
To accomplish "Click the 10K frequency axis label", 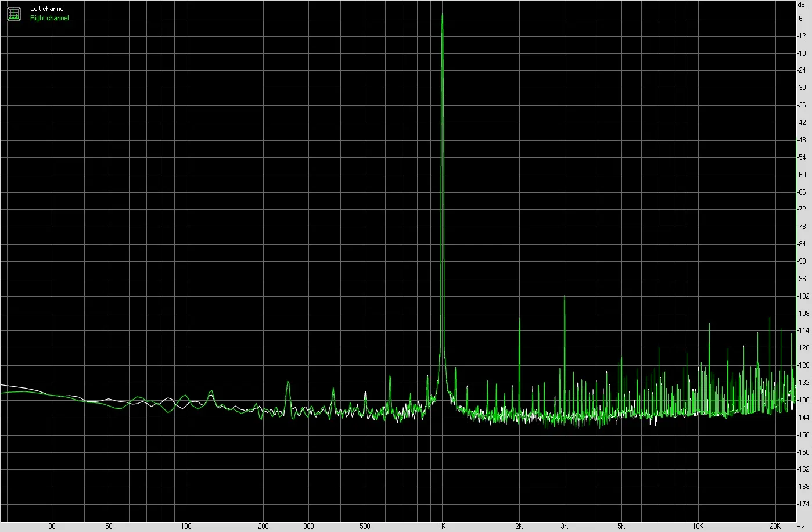I will tap(699, 526).
